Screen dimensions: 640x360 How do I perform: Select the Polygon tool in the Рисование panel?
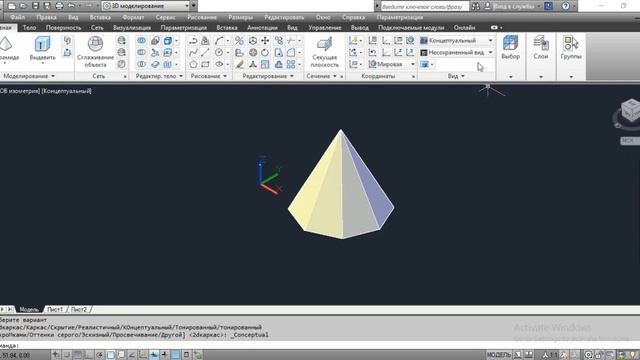pos(193,64)
